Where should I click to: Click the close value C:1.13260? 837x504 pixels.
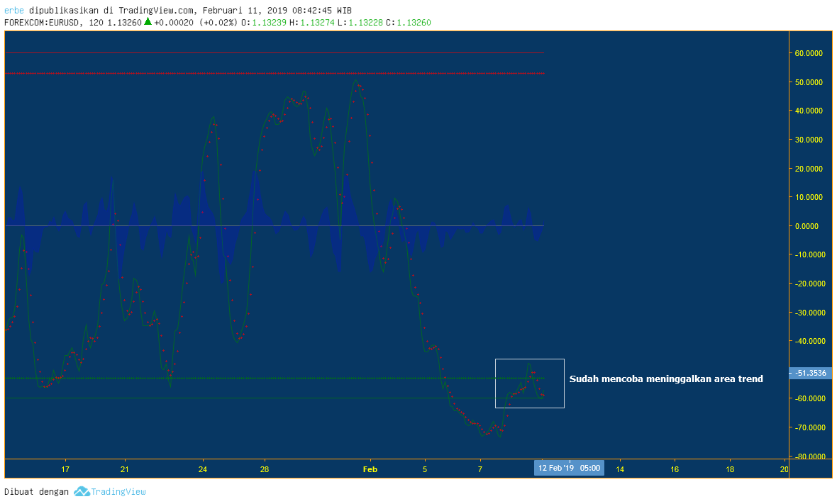click(x=409, y=23)
